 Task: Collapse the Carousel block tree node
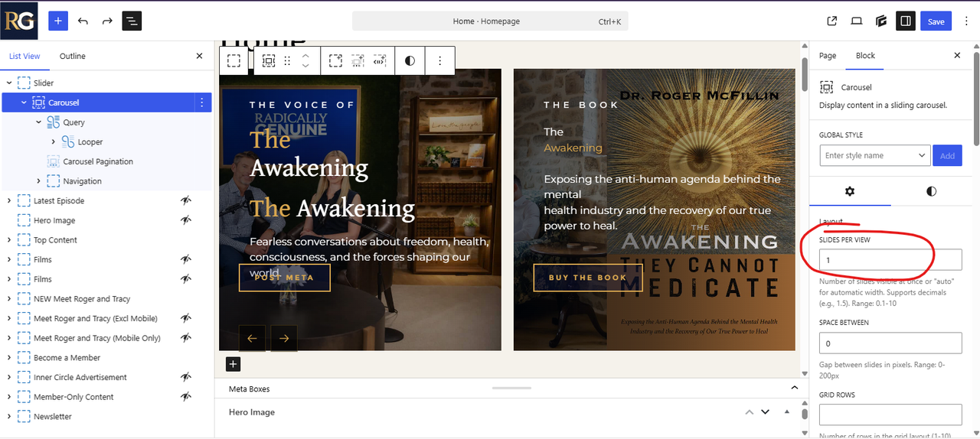(x=24, y=102)
